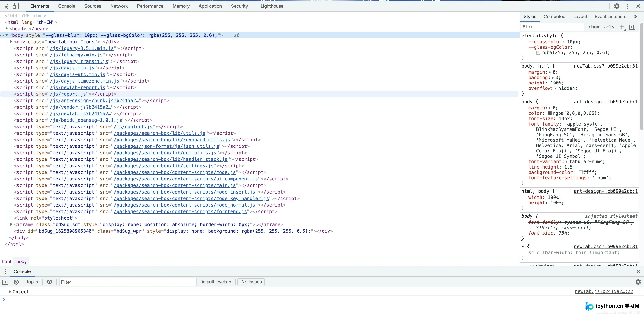Open the top JavaScript context dropdown
The image size is (644, 316).
[x=33, y=282]
